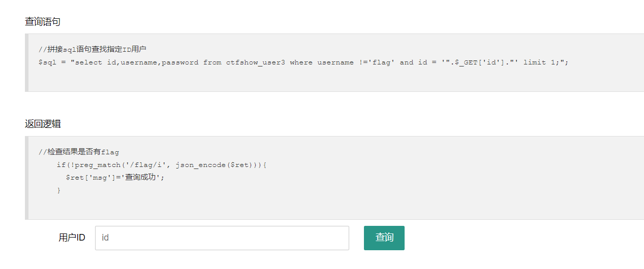Click the 用户ID label
Image resolution: width=644 pixels, height=269 pixels.
pos(72,238)
